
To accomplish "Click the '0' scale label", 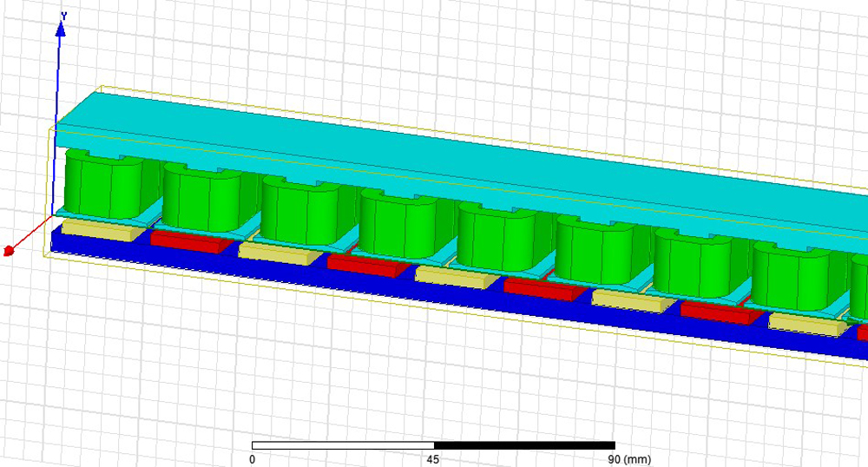I will pyautogui.click(x=253, y=459).
